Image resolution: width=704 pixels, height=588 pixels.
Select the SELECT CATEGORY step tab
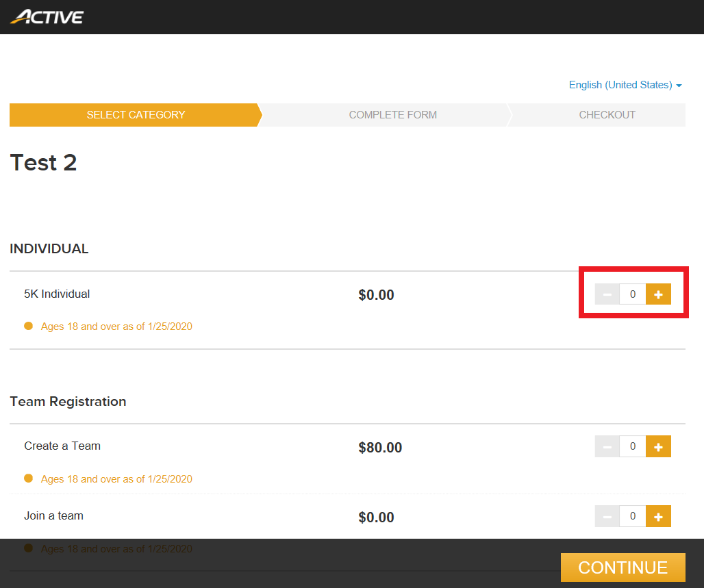click(136, 115)
